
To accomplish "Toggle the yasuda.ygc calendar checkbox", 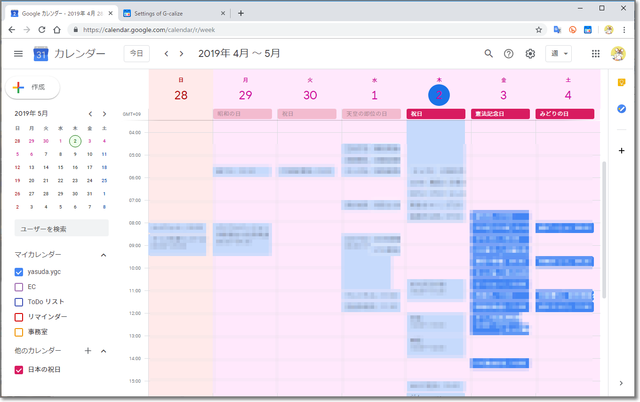I will (19, 272).
